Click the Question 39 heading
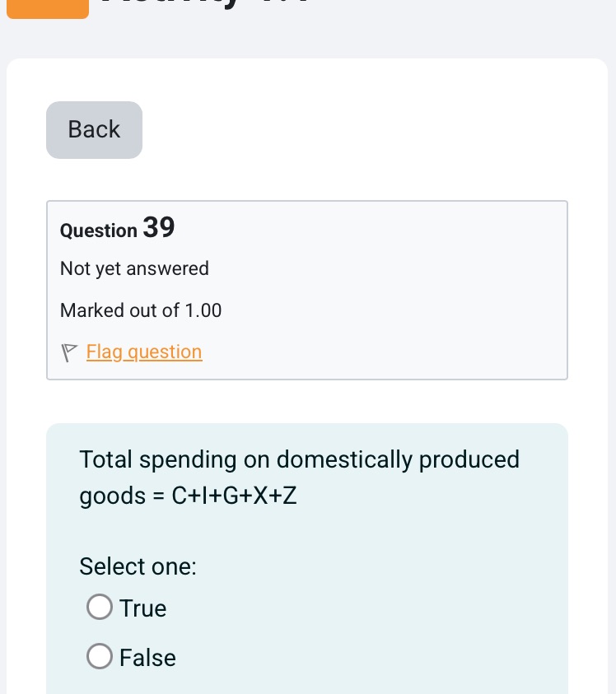 coord(117,228)
